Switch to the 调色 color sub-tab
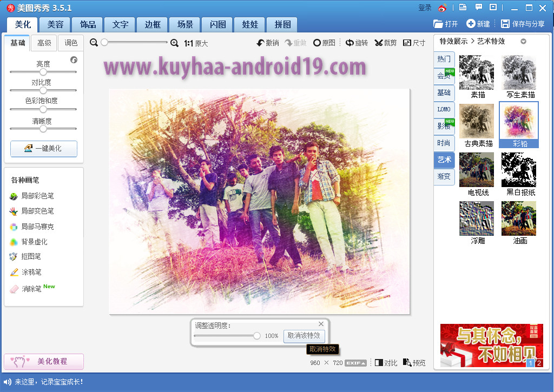Screen dimensions: 554x392 tap(71, 43)
